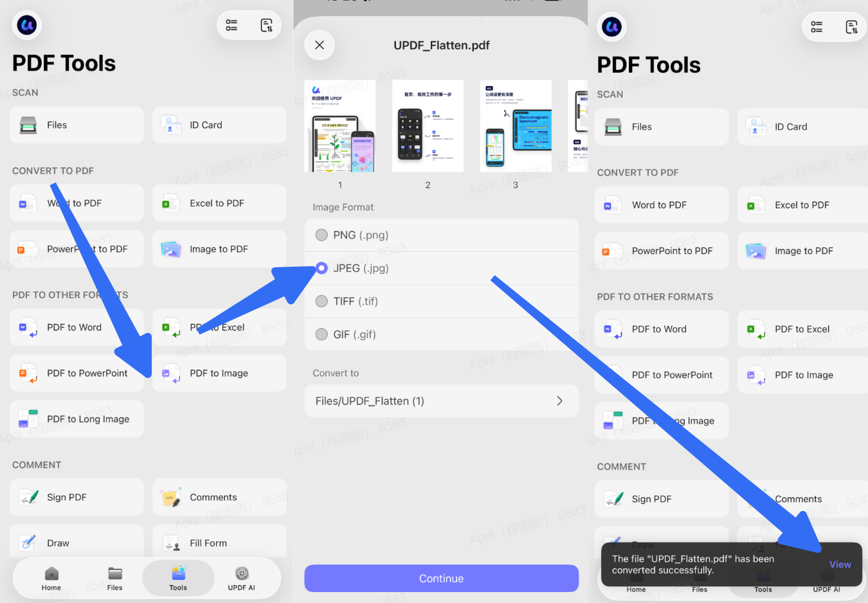Open list view icon in right panel header
Screen dimensions: 868x603
(817, 27)
